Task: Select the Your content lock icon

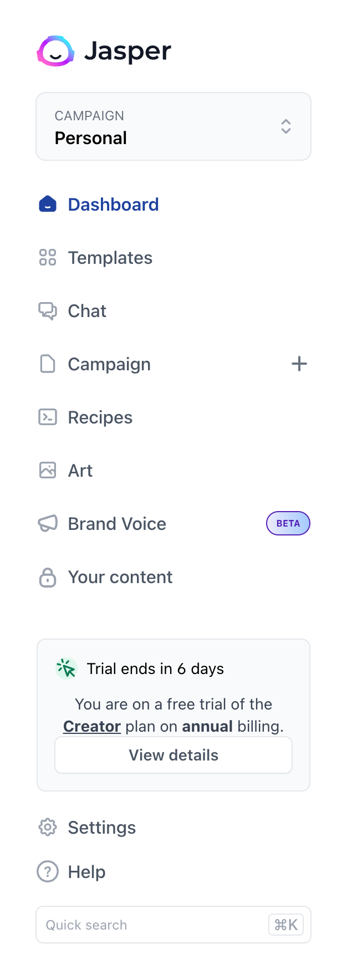Action: [48, 577]
